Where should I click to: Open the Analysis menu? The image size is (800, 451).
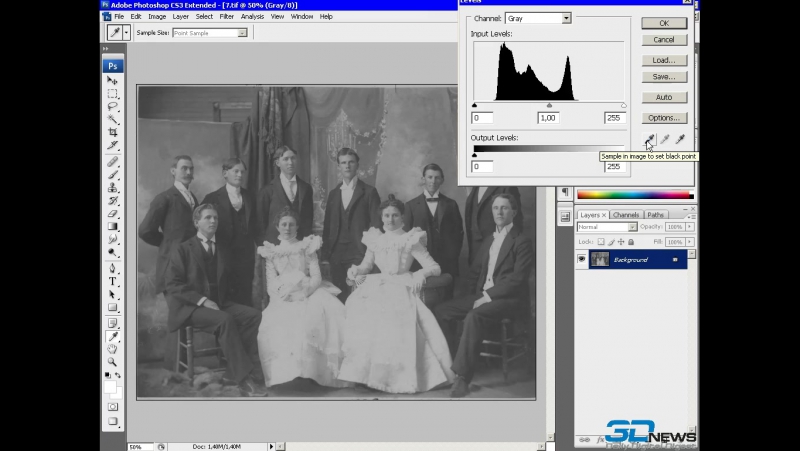pyautogui.click(x=253, y=16)
